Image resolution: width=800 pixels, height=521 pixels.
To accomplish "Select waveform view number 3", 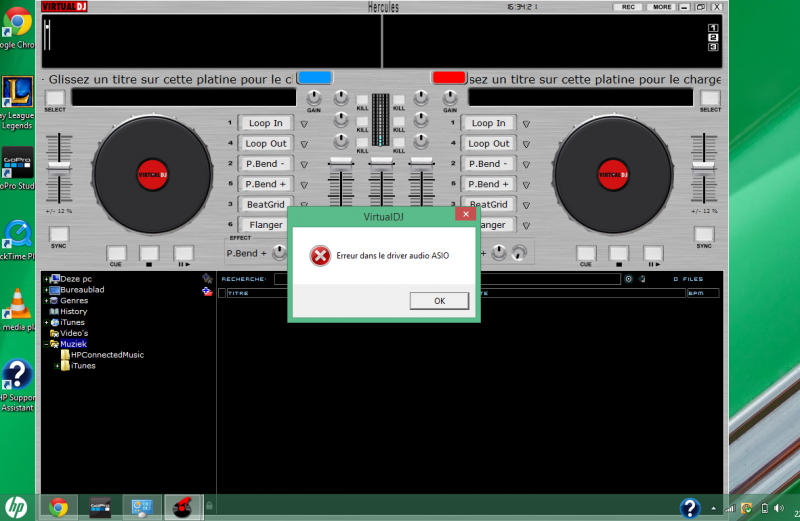I will tap(713, 47).
